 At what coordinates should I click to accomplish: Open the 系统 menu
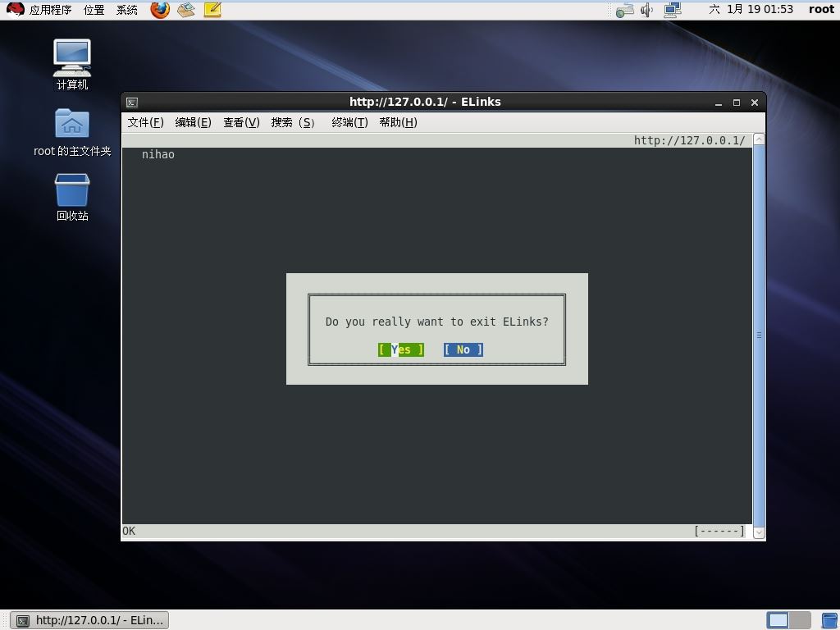pyautogui.click(x=127, y=10)
